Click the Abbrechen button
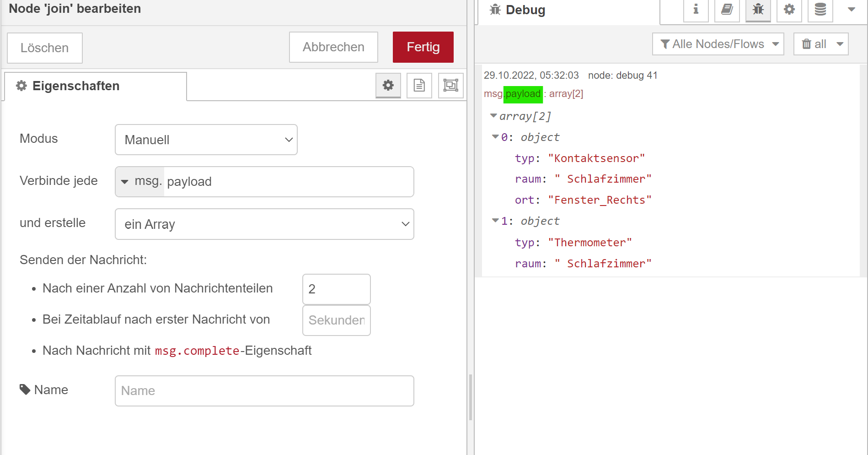 333,47
